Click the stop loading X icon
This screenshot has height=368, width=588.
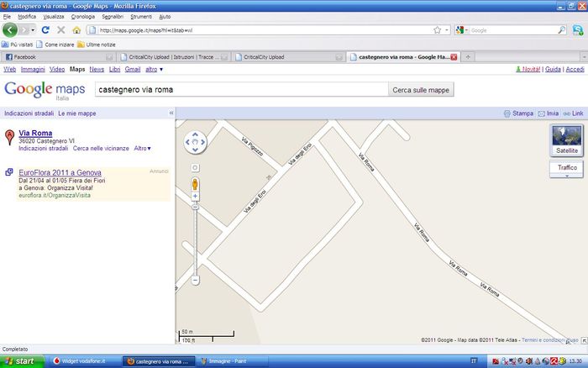click(x=61, y=30)
